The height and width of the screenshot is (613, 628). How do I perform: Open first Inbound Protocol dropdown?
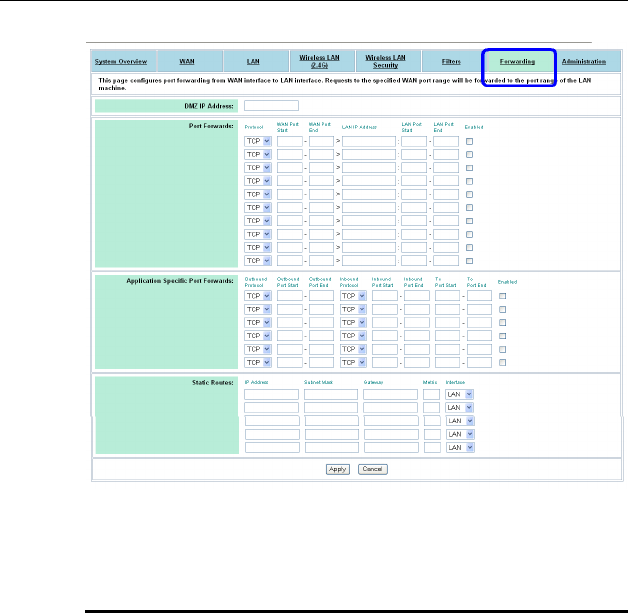pyautogui.click(x=353, y=296)
